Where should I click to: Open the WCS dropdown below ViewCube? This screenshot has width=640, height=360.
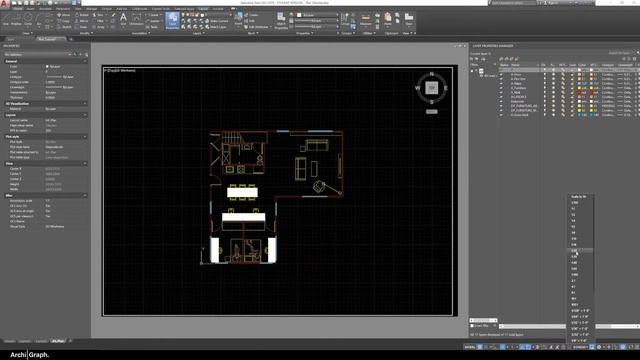pyautogui.click(x=432, y=111)
